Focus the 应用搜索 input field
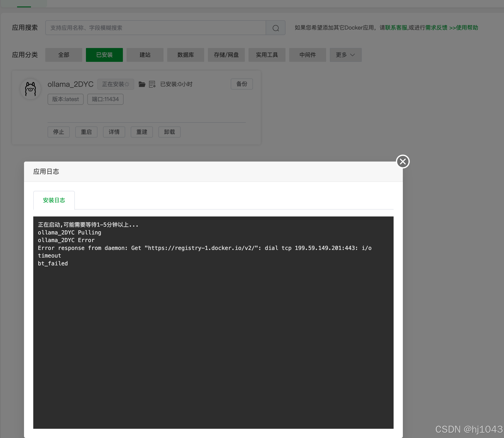The width and height of the screenshot is (504, 438). [155, 28]
